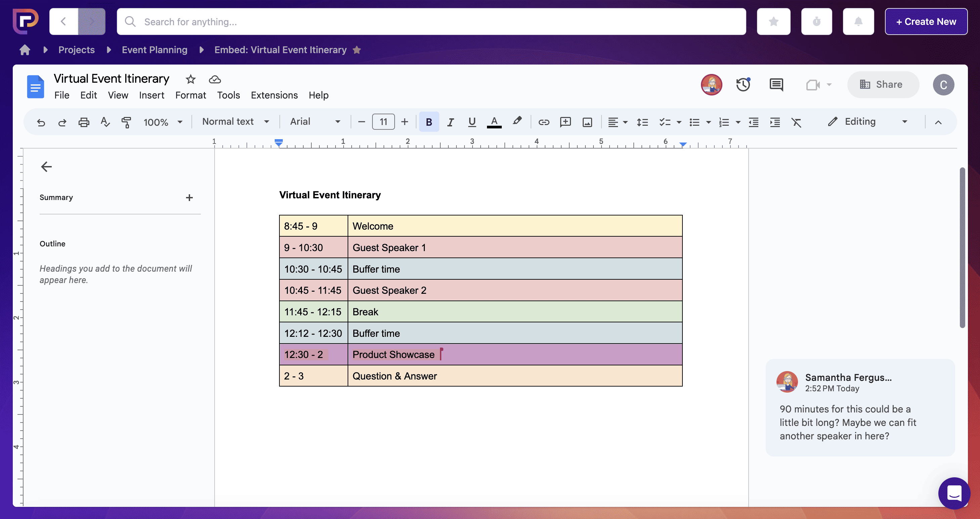Click the clear formatting icon
This screenshot has width=980, height=519.
point(796,122)
